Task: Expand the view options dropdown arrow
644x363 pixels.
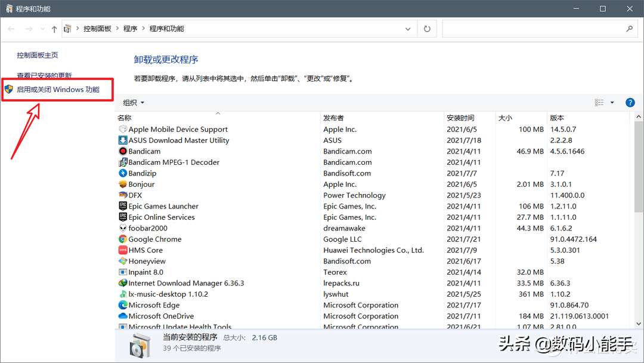Action: pos(612,103)
